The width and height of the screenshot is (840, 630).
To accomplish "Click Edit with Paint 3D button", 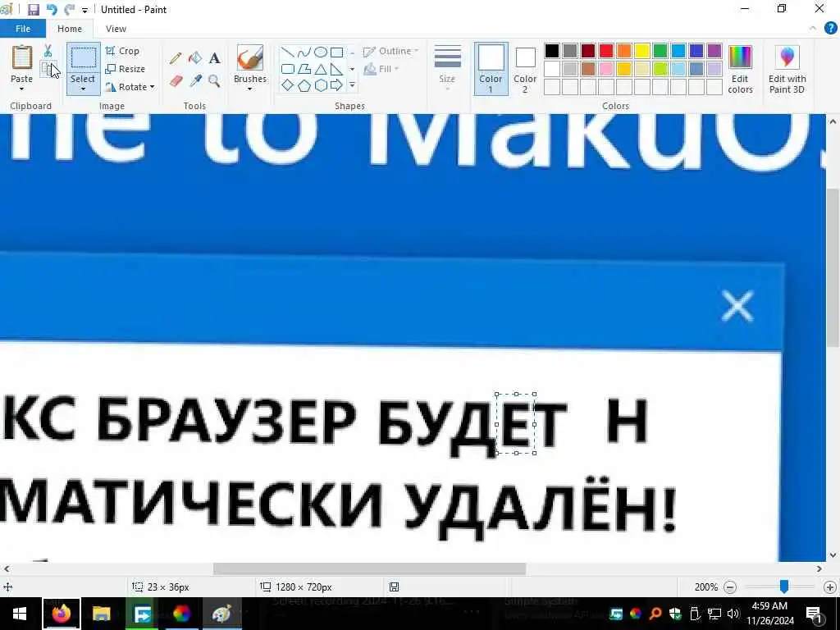I will [787, 70].
